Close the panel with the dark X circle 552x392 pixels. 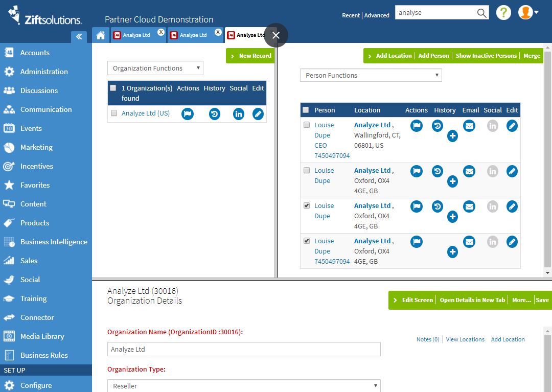tap(276, 35)
